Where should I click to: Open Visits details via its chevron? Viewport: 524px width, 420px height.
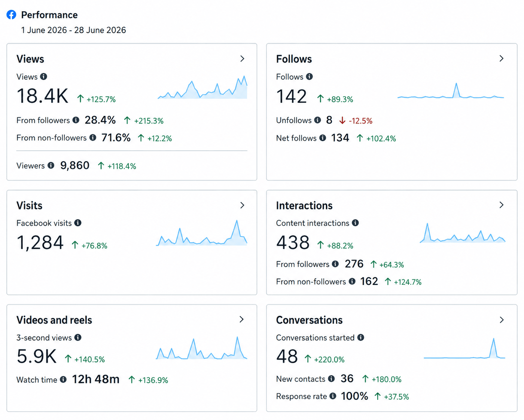click(x=242, y=205)
